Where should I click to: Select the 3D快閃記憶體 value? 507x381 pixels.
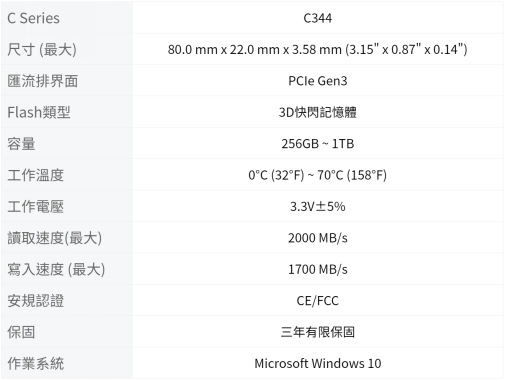(317, 112)
